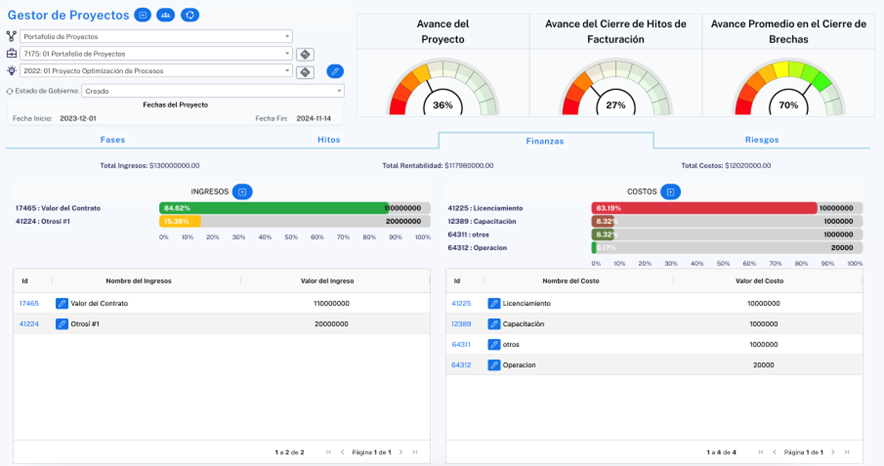Click the team members icon in the header

(166, 15)
